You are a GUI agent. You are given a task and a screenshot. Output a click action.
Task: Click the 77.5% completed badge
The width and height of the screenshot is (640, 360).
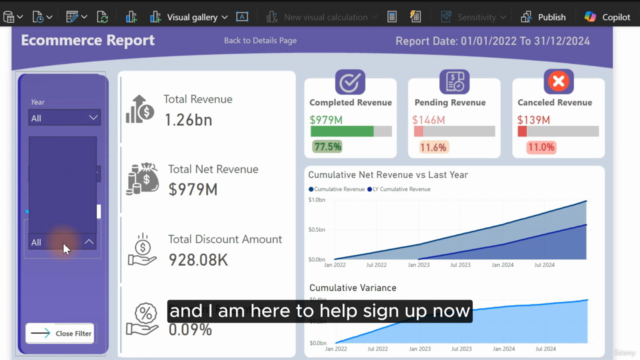point(327,147)
